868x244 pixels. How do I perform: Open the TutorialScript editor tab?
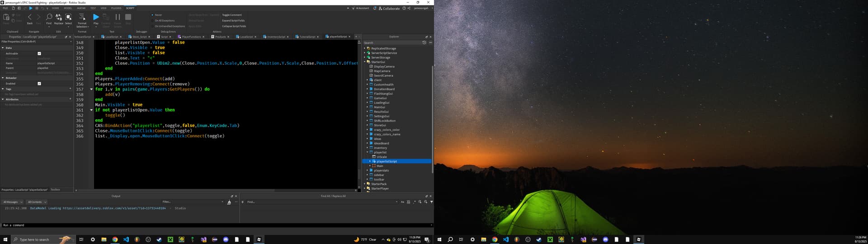pyautogui.click(x=307, y=37)
